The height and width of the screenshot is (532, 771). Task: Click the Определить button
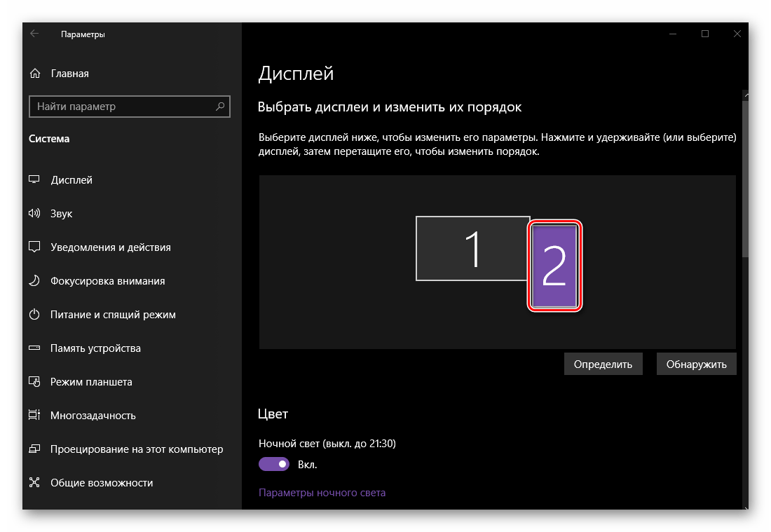603,364
